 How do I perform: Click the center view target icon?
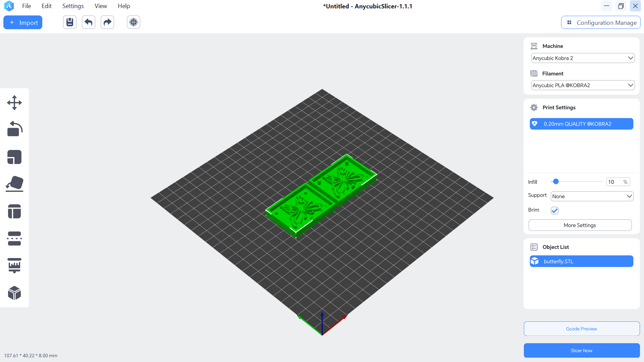point(134,22)
